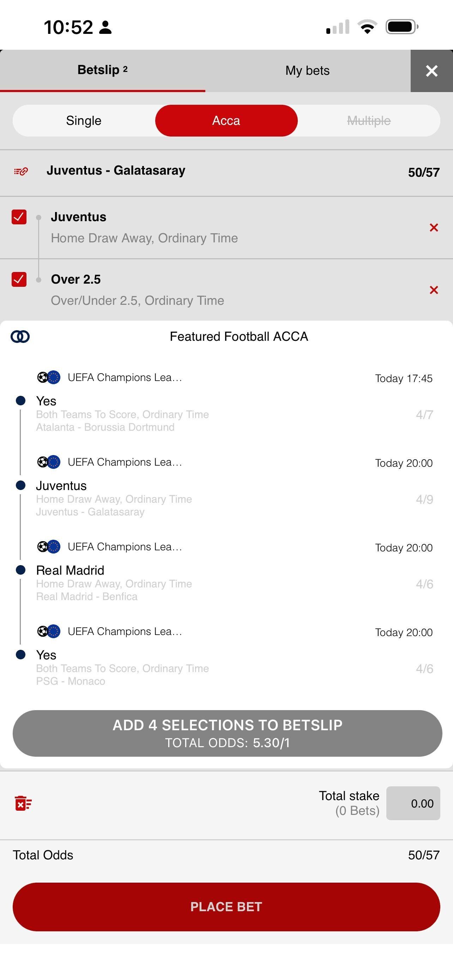Viewport: 453px width, 980px height.
Task: Remove the Juventus selection with red X
Action: click(434, 228)
